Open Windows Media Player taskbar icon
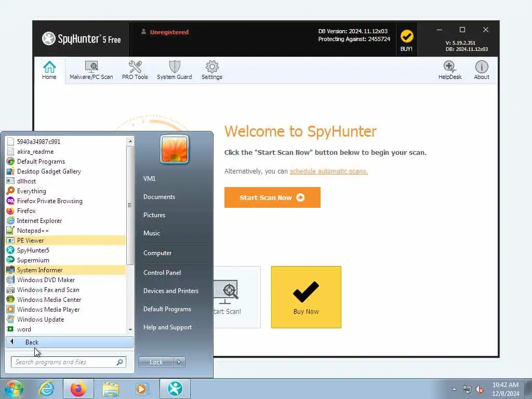Image resolution: width=532 pixels, height=399 pixels. click(x=141, y=389)
